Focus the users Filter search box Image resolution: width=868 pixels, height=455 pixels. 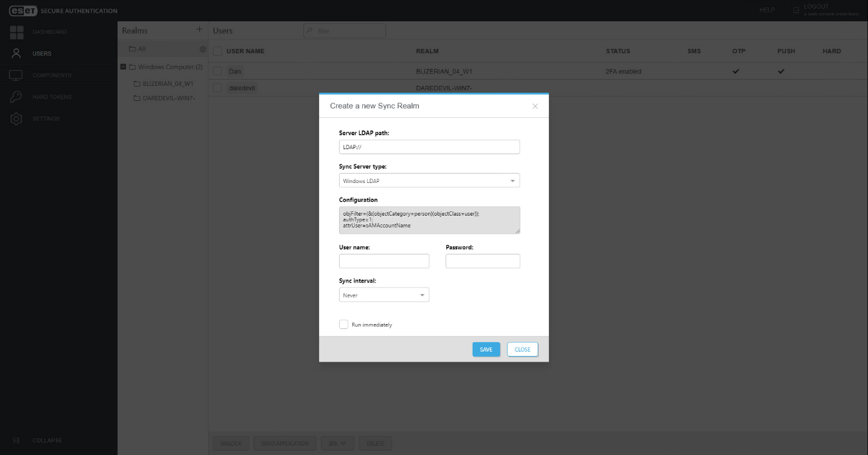345,30
